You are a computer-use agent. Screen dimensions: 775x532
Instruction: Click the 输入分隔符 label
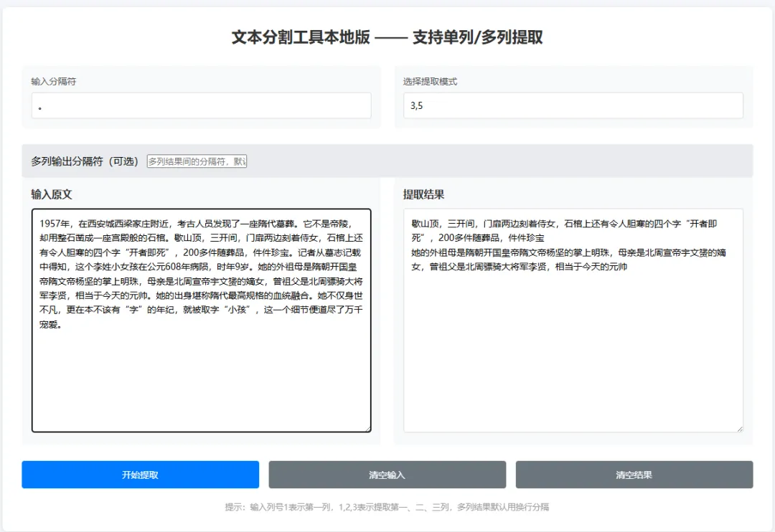coord(53,82)
